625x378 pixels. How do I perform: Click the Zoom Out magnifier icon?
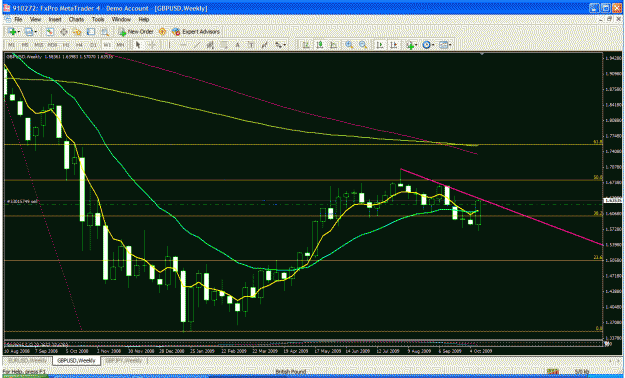click(363, 45)
